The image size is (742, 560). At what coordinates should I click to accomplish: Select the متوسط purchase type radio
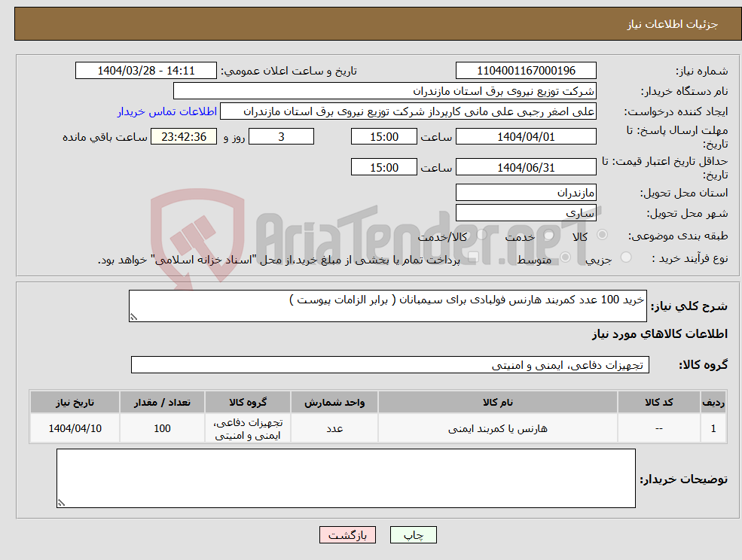pyautogui.click(x=565, y=257)
